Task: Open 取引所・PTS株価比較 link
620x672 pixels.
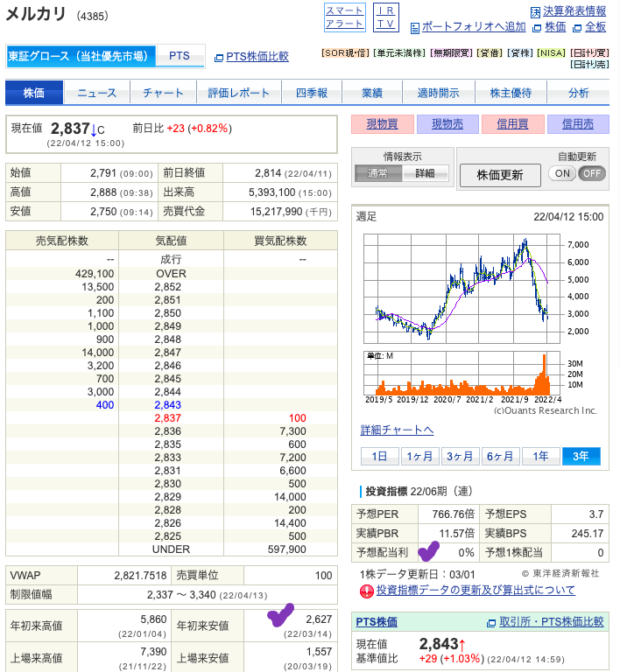Action: tap(552, 621)
